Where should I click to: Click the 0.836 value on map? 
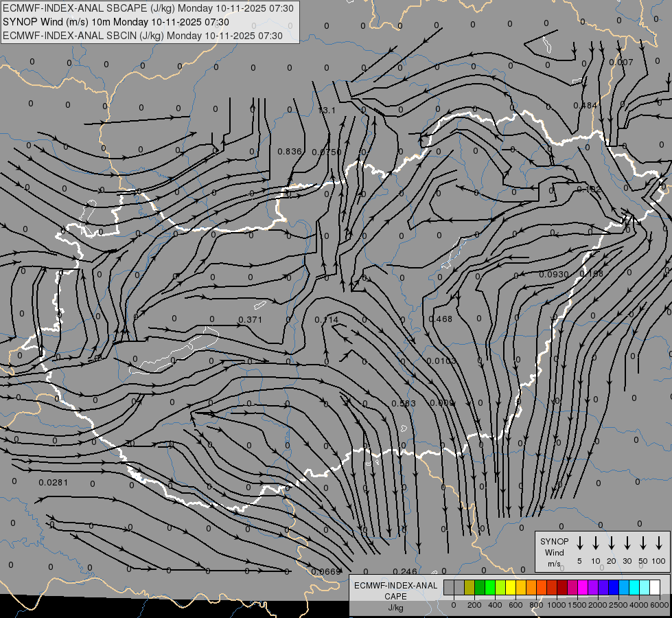tap(290, 151)
